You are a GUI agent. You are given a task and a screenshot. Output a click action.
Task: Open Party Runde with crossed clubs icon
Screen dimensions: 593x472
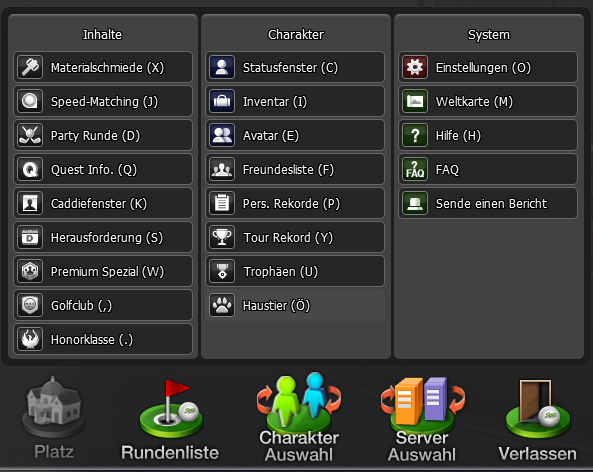(x=30, y=135)
